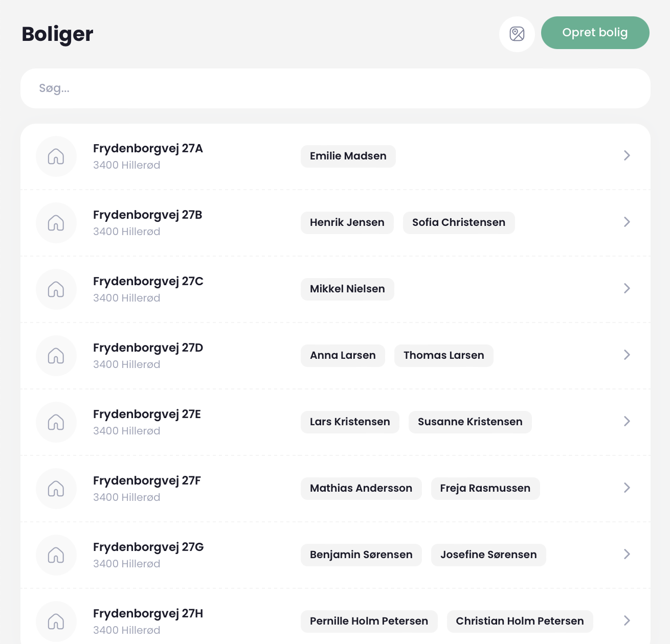Viewport: 670px width, 644px height.
Task: Open Freja Rasmussen resident tag
Action: (485, 489)
